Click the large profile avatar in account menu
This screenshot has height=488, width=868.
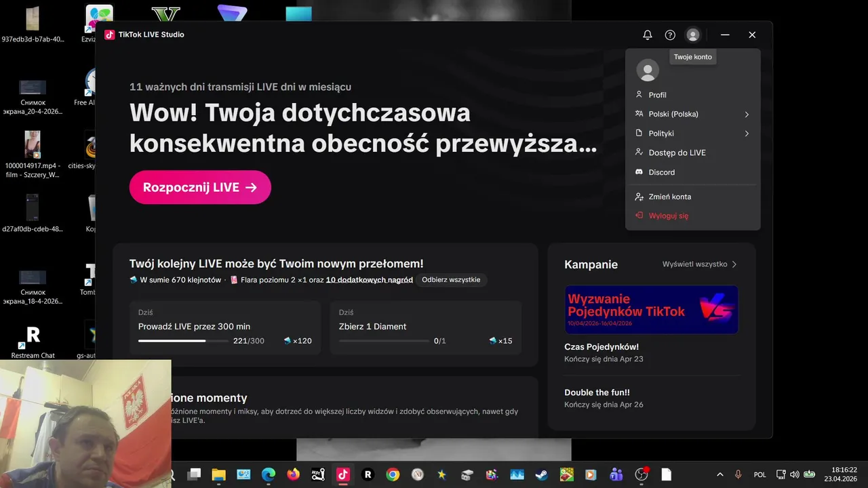coord(648,70)
